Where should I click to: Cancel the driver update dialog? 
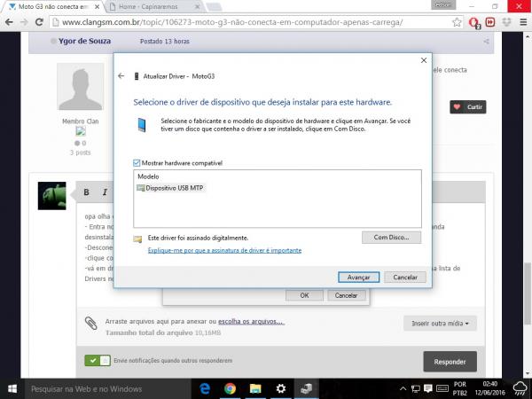coord(405,278)
